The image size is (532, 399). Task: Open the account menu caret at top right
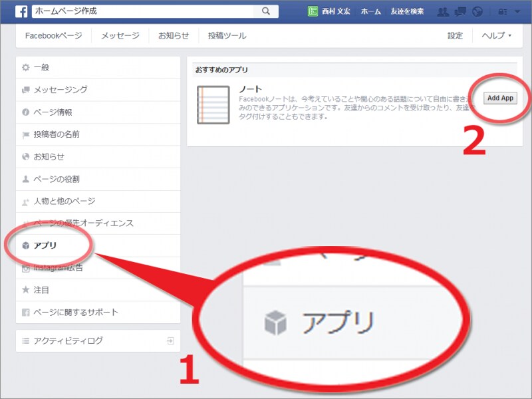[517, 11]
